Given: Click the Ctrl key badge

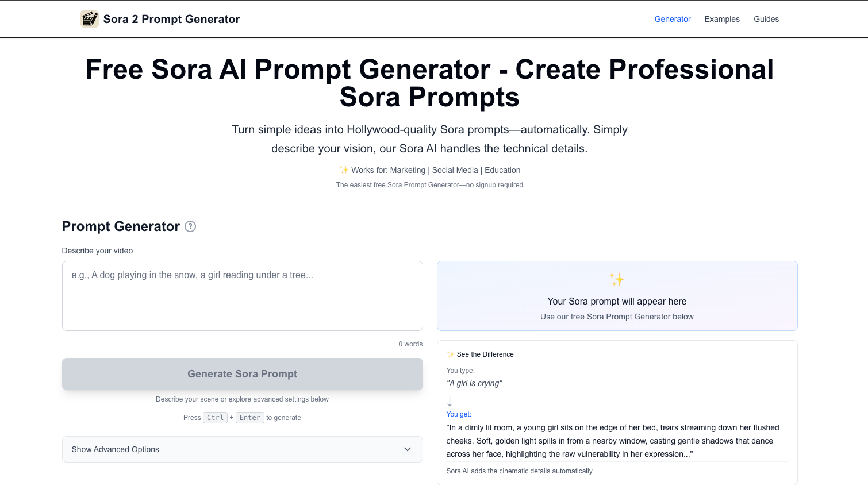Looking at the screenshot, I should (215, 418).
